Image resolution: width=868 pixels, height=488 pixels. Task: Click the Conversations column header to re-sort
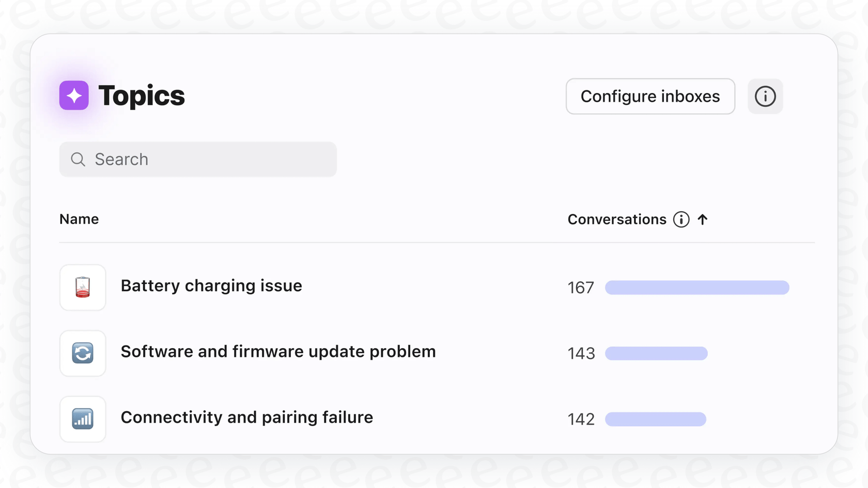pyautogui.click(x=617, y=219)
